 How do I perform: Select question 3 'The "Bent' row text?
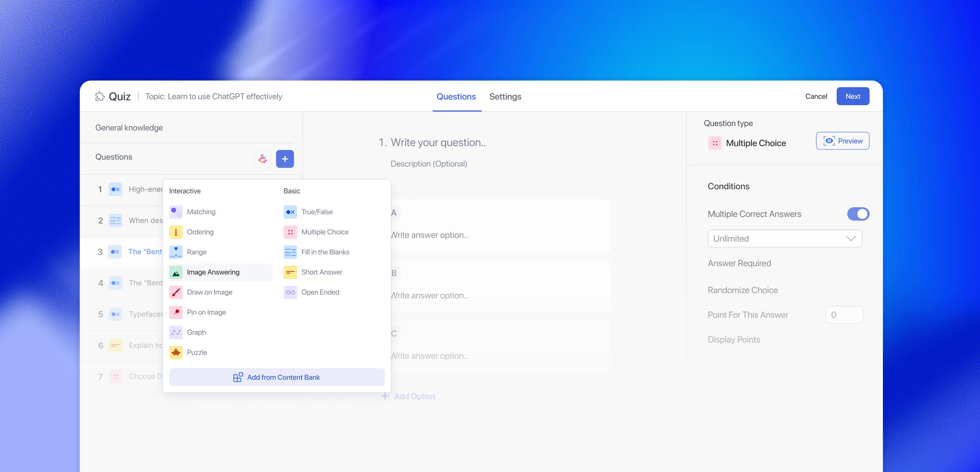[x=145, y=251]
